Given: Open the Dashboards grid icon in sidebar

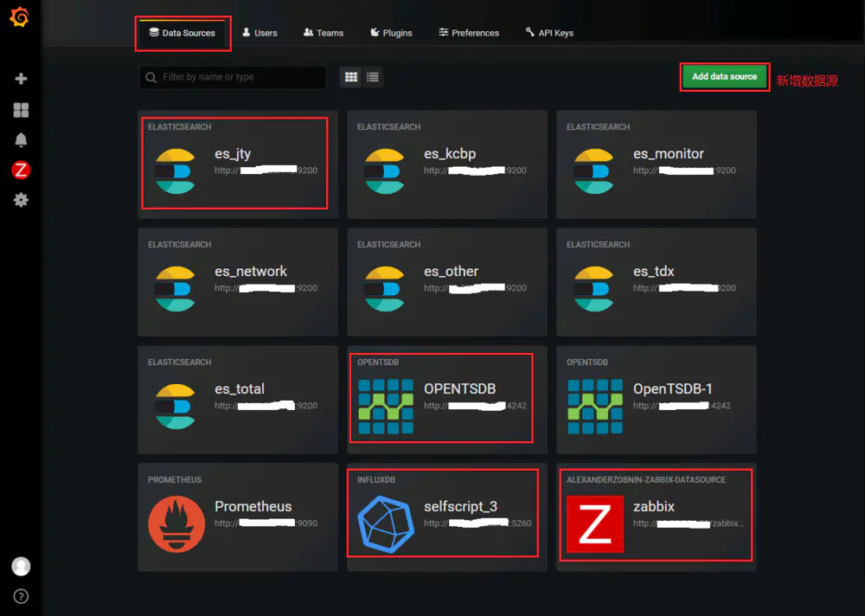Looking at the screenshot, I should [21, 111].
